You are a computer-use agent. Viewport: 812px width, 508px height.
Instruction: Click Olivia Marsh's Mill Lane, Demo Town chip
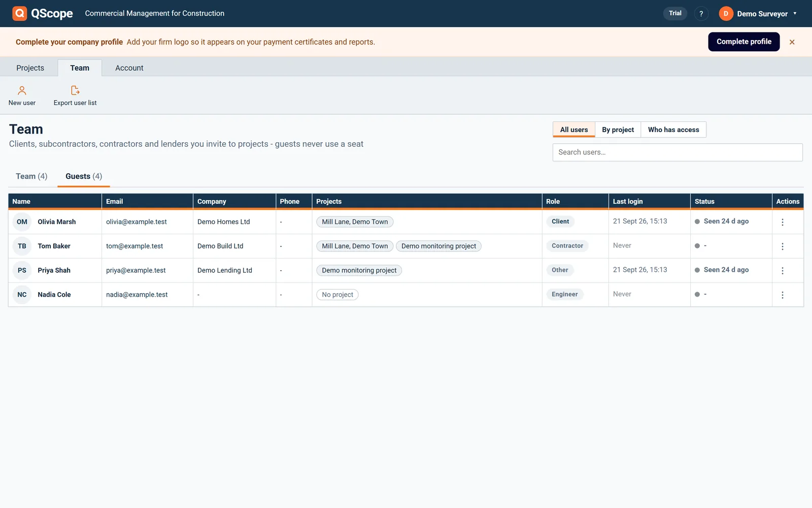pos(355,222)
